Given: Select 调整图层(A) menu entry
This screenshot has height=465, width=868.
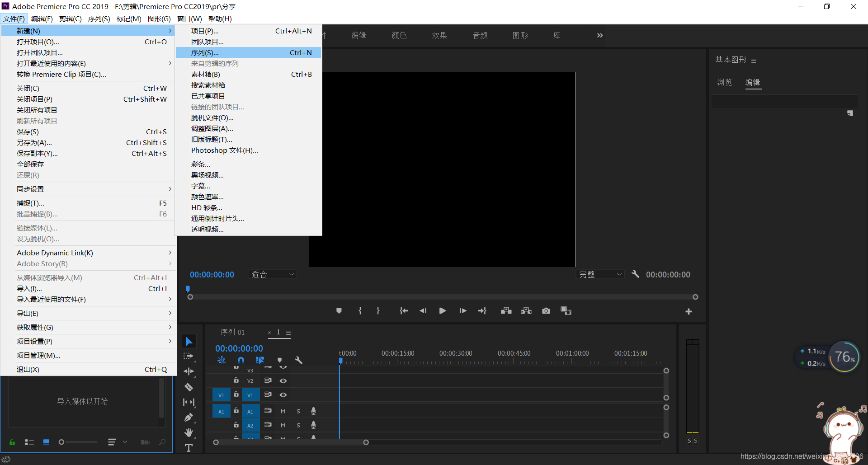Looking at the screenshot, I should pos(249,129).
